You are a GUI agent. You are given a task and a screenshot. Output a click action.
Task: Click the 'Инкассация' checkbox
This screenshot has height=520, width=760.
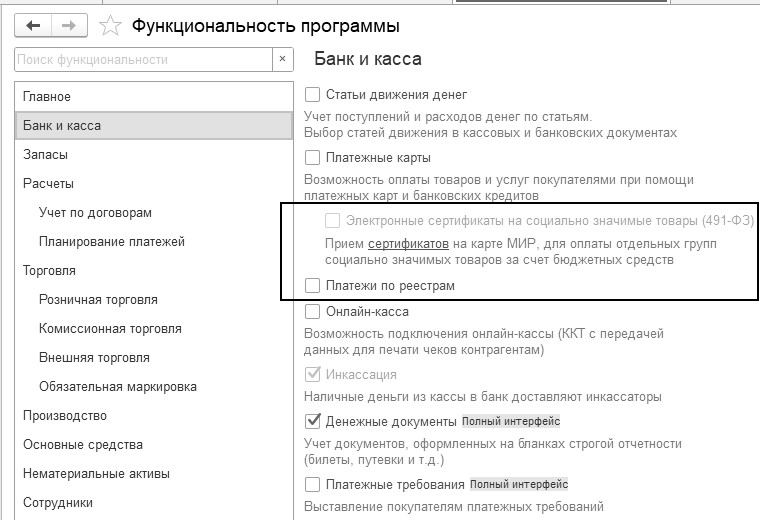click(x=312, y=374)
